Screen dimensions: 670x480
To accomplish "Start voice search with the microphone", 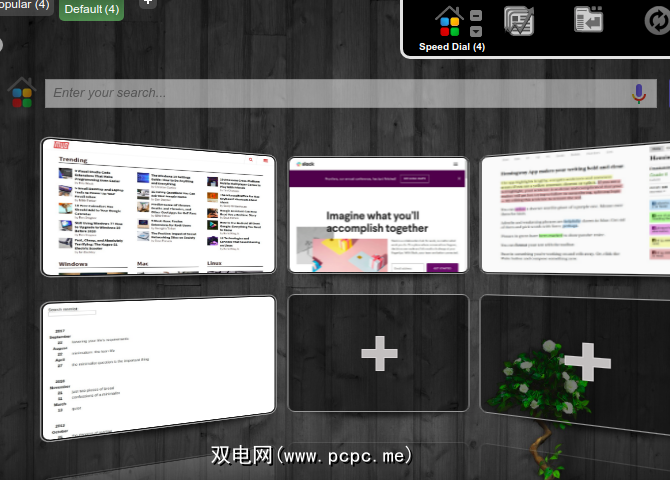I will (639, 93).
